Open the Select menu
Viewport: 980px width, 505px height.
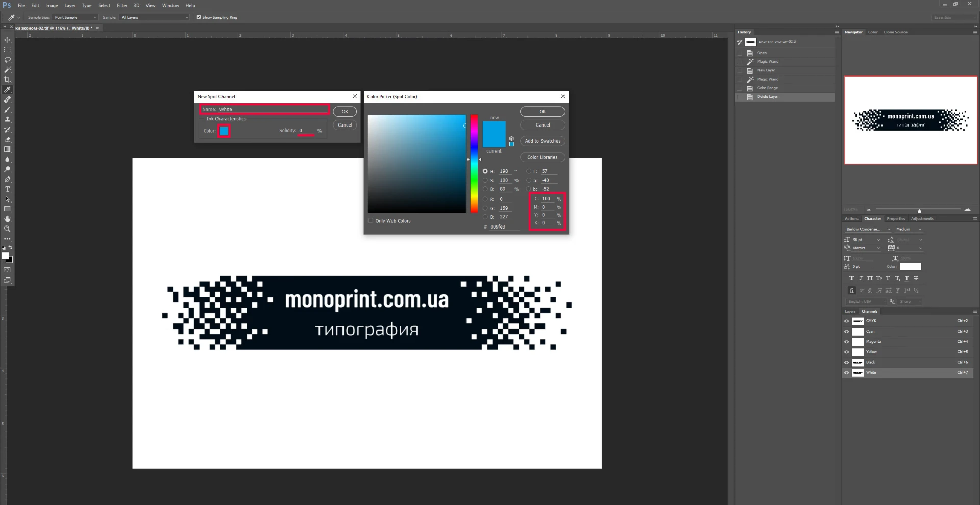[x=104, y=5]
